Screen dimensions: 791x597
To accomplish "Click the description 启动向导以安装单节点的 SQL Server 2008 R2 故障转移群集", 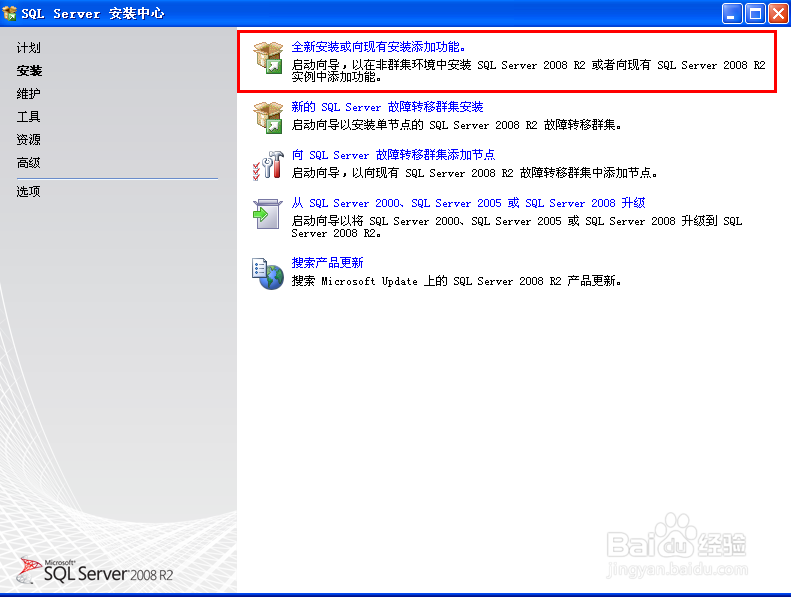I will pos(456,125).
